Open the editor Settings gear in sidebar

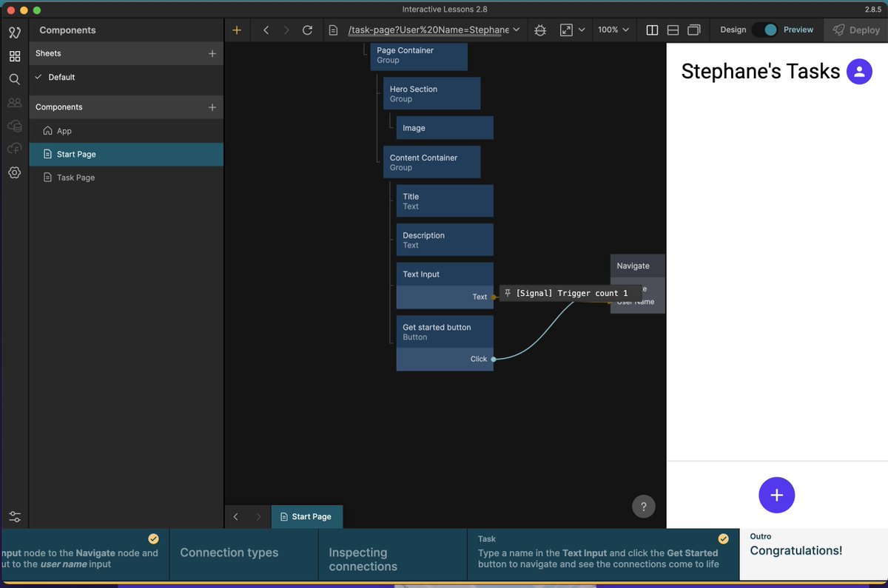15,172
